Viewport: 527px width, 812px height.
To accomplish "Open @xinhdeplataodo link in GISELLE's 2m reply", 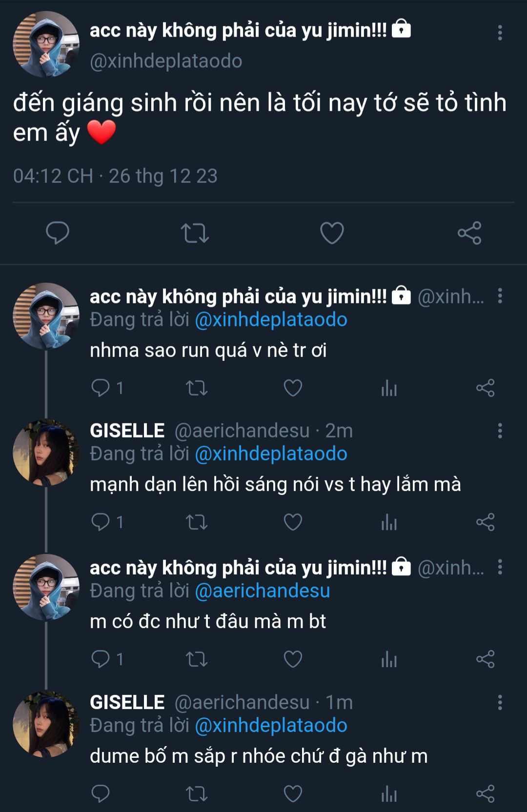I will tap(271, 454).
